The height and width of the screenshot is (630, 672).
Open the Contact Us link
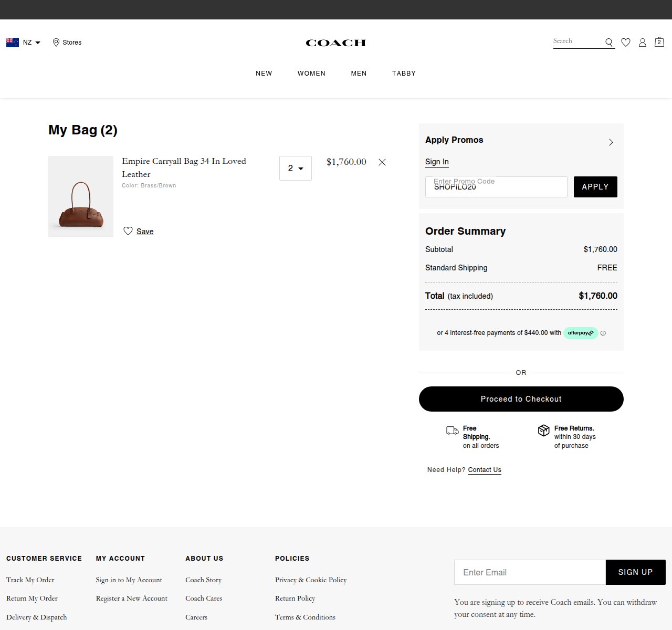485,470
